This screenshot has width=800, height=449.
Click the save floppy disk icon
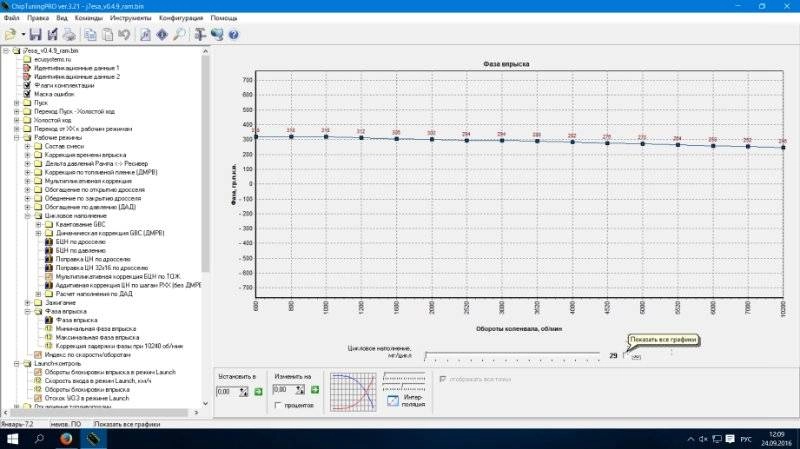35,35
